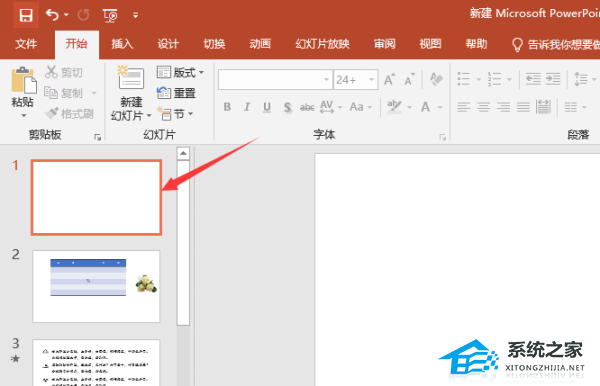The image size is (600, 386).
Task: Click the Redo icon
Action: click(83, 15)
